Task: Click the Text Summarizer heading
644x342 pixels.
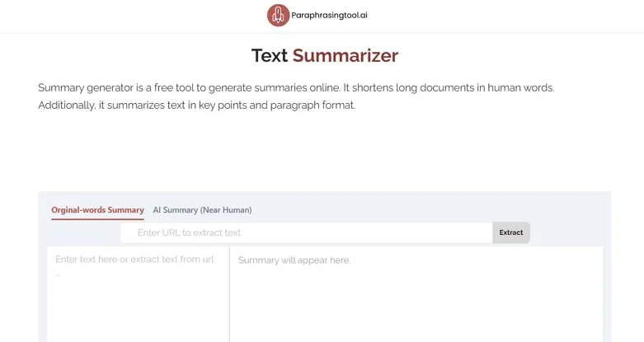Action: coord(324,56)
